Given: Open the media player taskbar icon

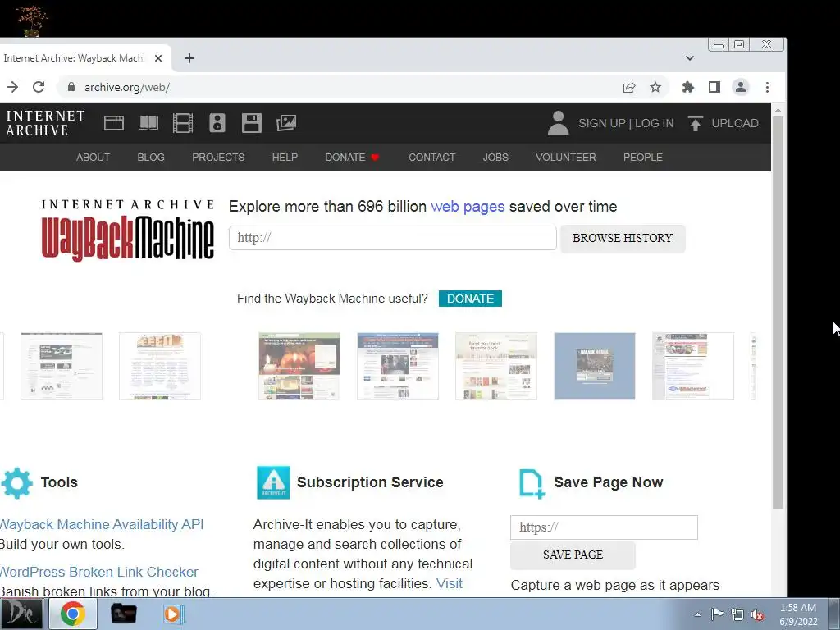Looking at the screenshot, I should (x=172, y=614).
